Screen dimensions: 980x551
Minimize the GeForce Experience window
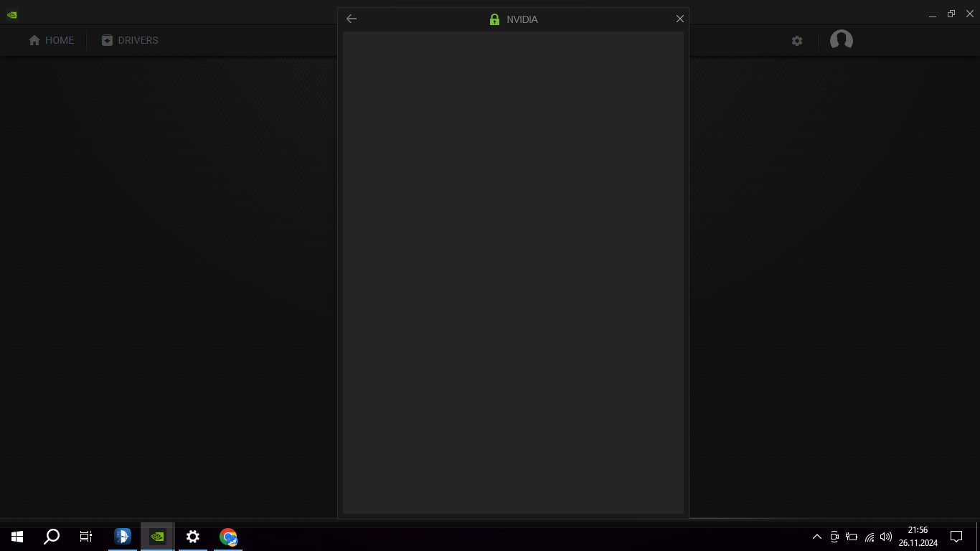[x=933, y=14]
